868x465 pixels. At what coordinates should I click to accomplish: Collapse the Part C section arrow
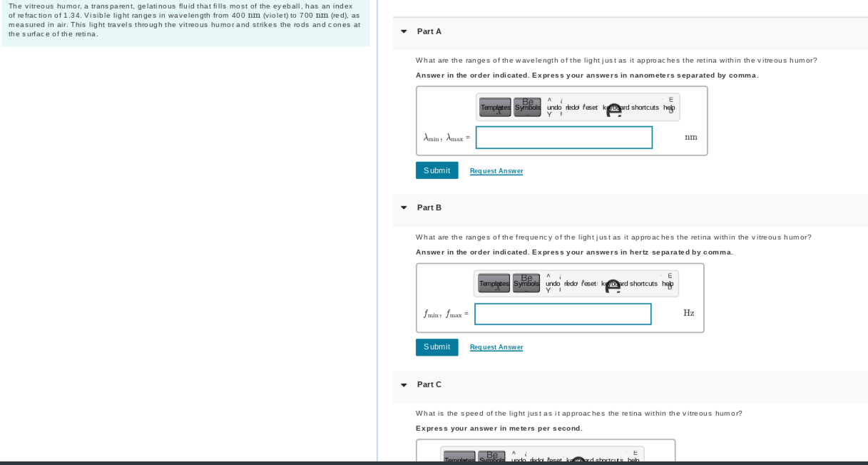(404, 384)
